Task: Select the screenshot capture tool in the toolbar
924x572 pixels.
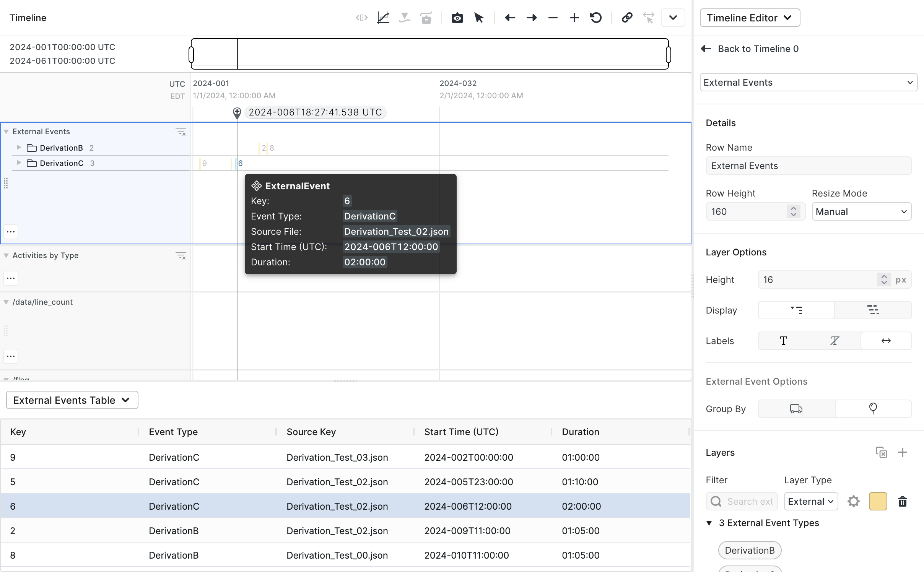Action: (x=457, y=18)
